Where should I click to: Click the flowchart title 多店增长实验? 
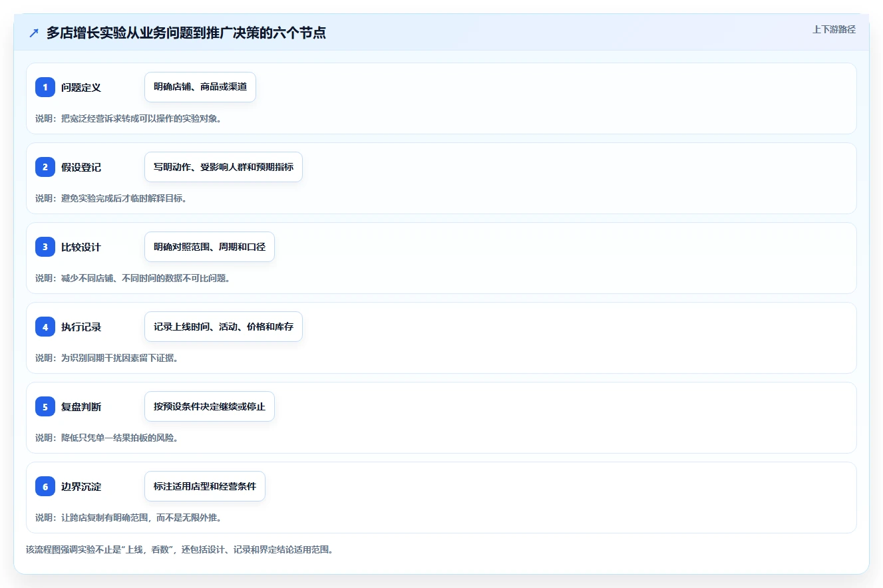(186, 33)
